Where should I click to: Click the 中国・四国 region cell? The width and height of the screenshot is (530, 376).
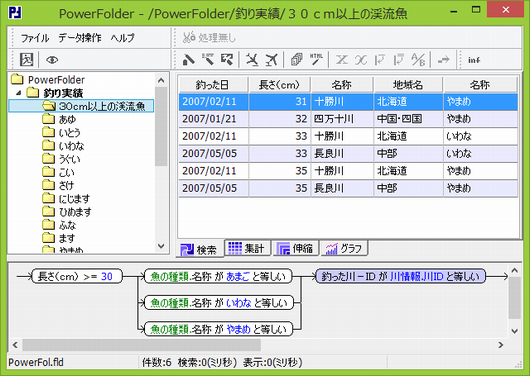[x=408, y=119]
